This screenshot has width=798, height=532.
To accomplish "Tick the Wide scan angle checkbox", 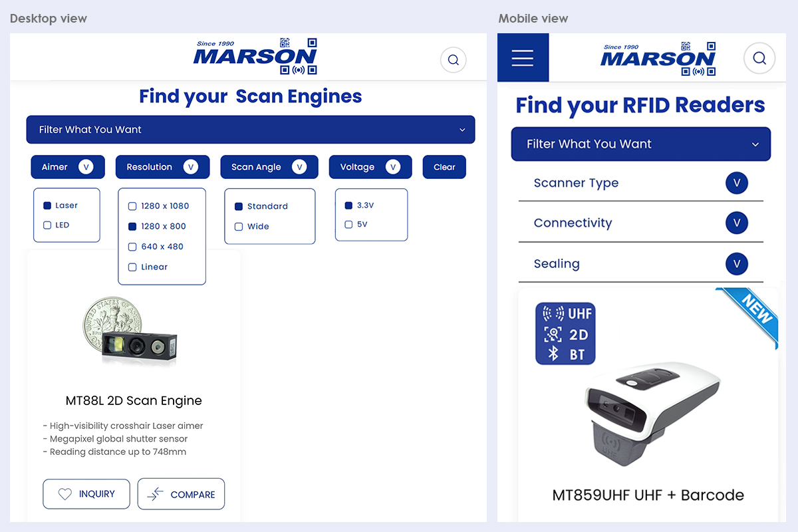I will point(239,227).
